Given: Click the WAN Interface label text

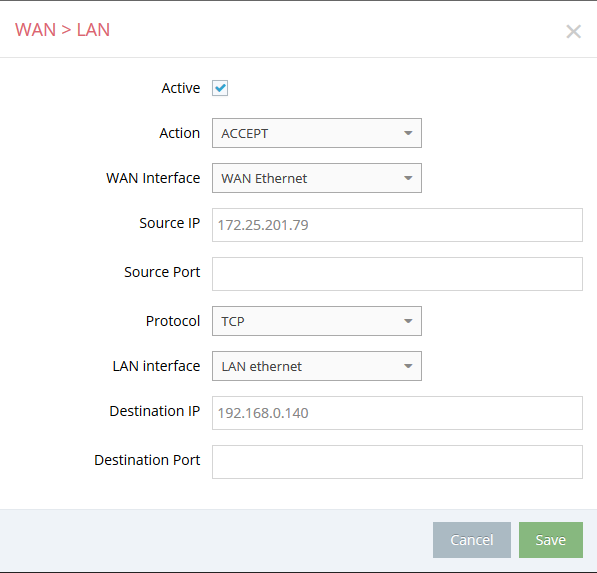Looking at the screenshot, I should click(153, 178).
